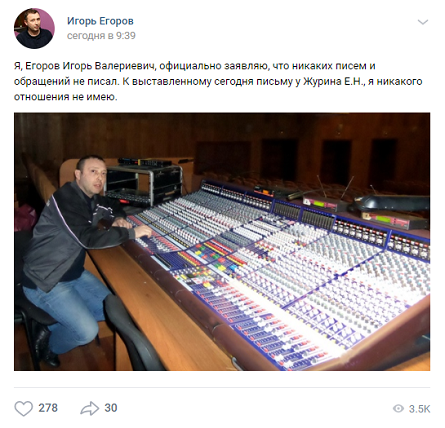
Task: Click the eye views icon
Action: pyautogui.click(x=398, y=409)
